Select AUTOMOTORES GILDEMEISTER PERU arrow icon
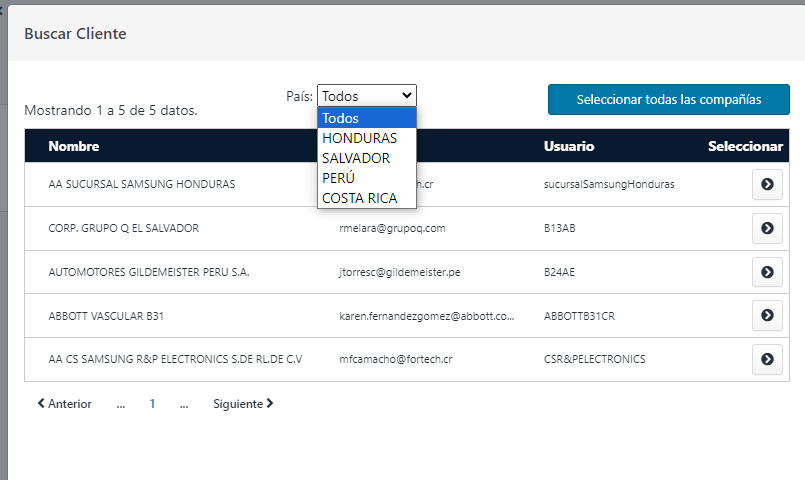The image size is (805, 480). point(767,272)
